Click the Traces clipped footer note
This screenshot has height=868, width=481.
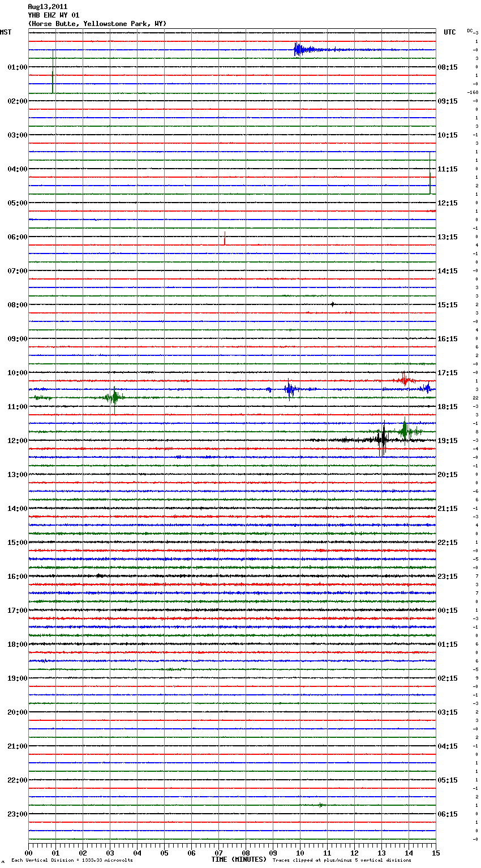click(x=342, y=861)
